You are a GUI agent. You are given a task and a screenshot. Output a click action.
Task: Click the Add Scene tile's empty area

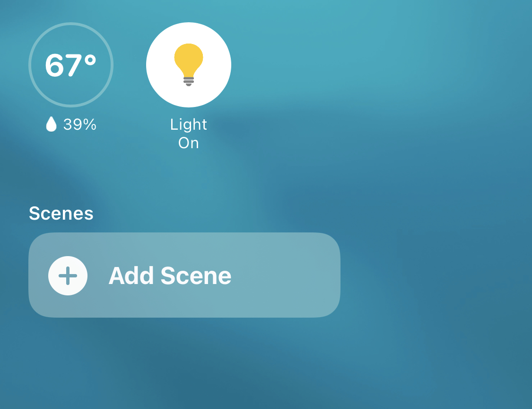click(x=285, y=275)
